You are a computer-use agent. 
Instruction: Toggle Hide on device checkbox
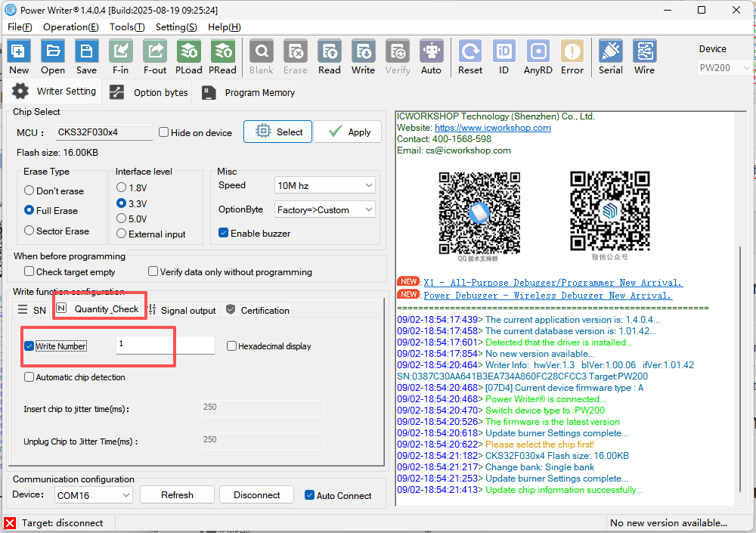click(164, 132)
